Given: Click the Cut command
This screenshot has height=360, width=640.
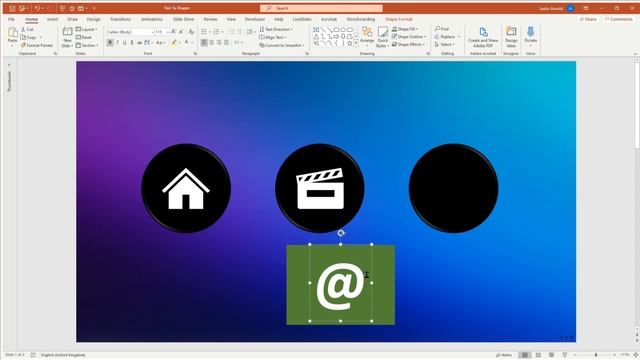Looking at the screenshot, I should (x=27, y=29).
